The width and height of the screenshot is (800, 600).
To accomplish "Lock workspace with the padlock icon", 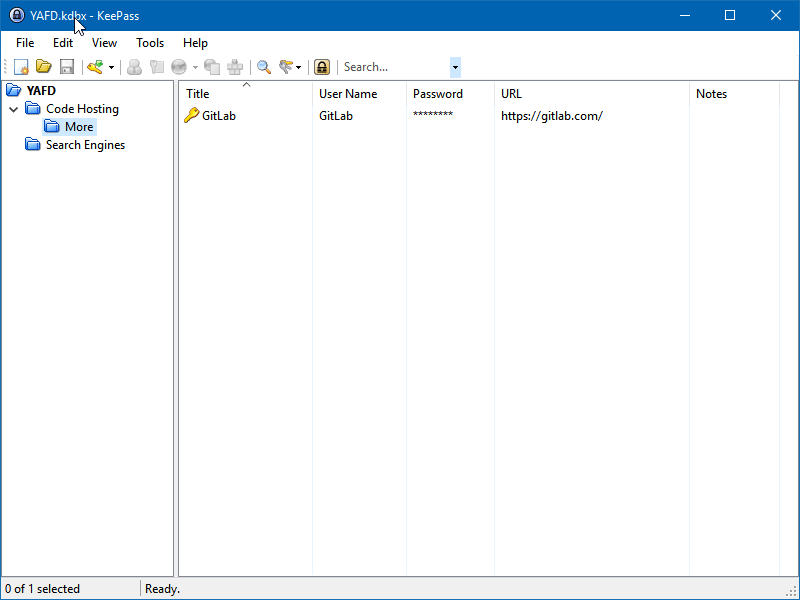I will [x=322, y=67].
